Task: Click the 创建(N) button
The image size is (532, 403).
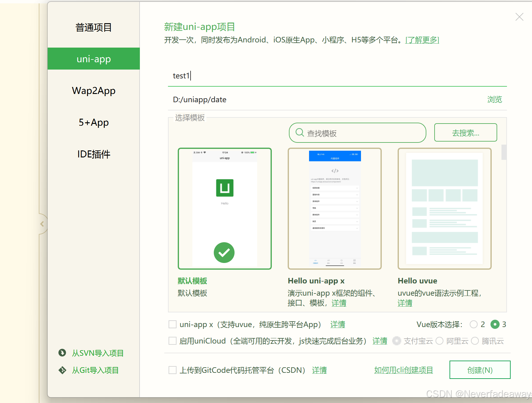Action: 479,370
